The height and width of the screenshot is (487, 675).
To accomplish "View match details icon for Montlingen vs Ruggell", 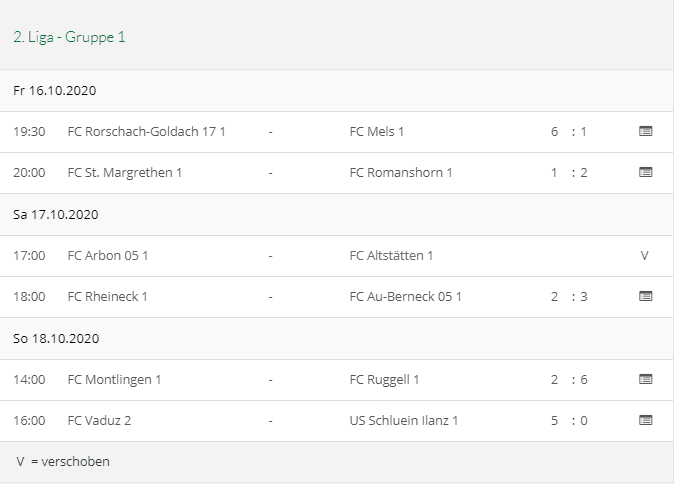I will click(x=645, y=379).
